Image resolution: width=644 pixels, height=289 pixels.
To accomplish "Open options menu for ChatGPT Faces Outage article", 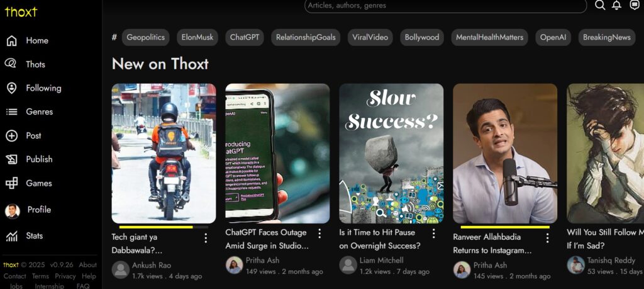I will [x=319, y=234].
